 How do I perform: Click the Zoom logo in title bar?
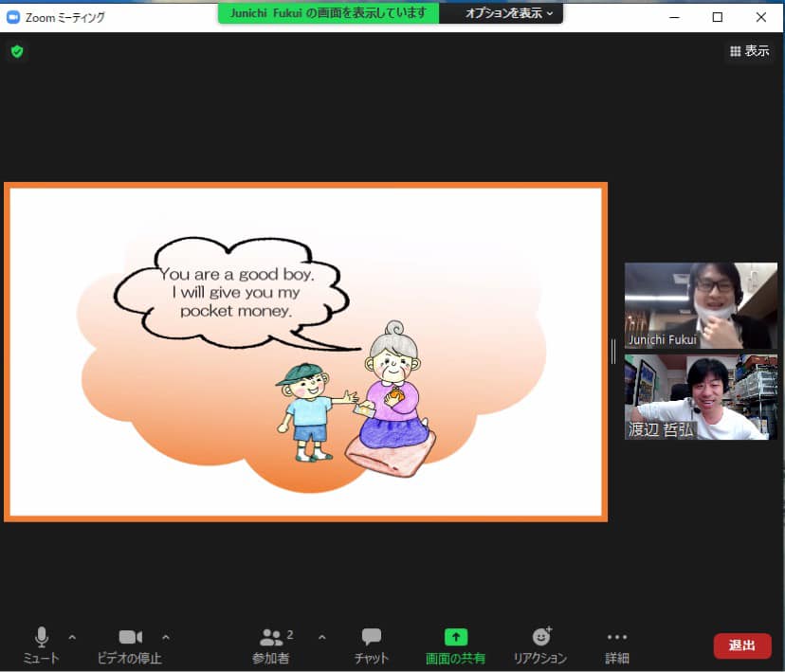13,17
